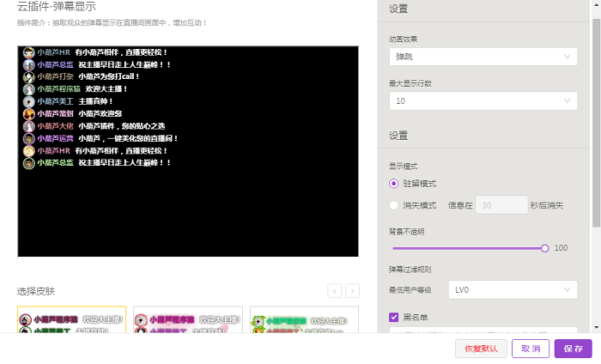Open the 动画效果 dropdown showing 弹跳
The width and height of the screenshot is (601, 364).
(x=483, y=57)
